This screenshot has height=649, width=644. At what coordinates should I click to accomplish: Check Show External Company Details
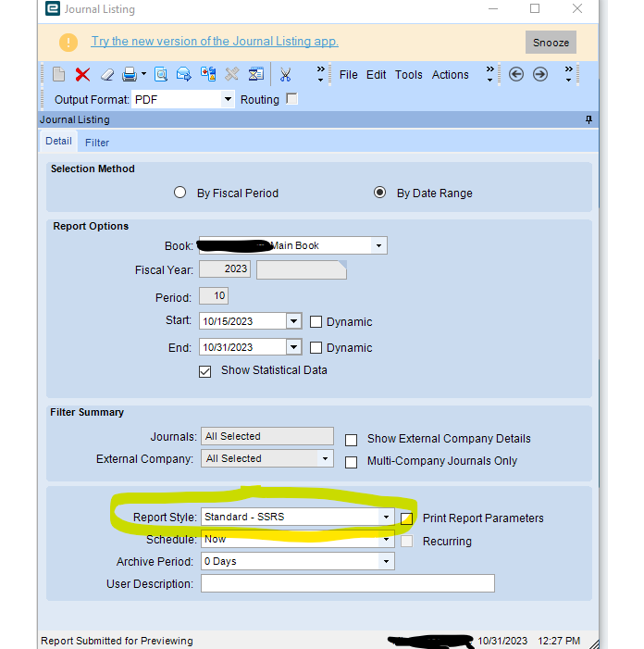tap(352, 440)
